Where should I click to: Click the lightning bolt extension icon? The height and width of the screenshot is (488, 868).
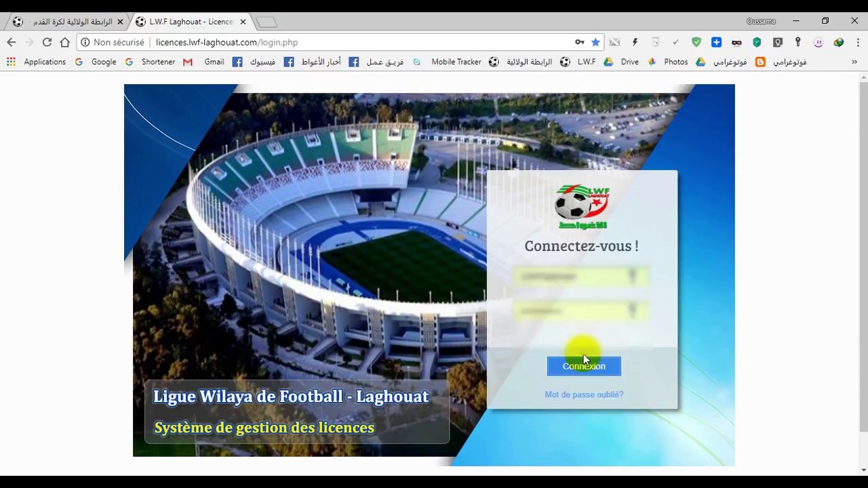click(x=635, y=42)
